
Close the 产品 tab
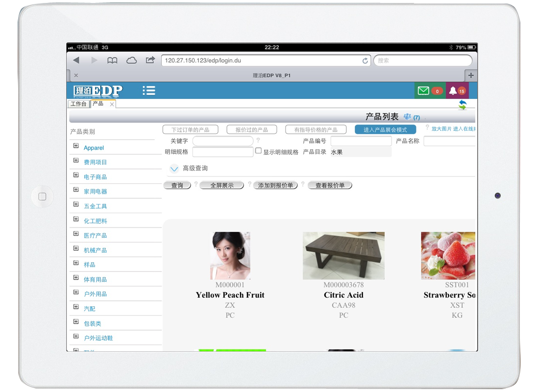pyautogui.click(x=112, y=104)
